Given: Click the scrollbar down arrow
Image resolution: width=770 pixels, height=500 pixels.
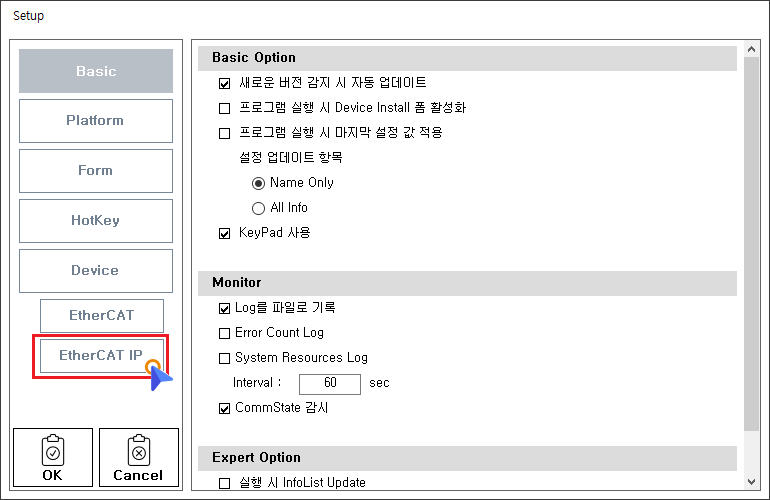Looking at the screenshot, I should 752,481.
